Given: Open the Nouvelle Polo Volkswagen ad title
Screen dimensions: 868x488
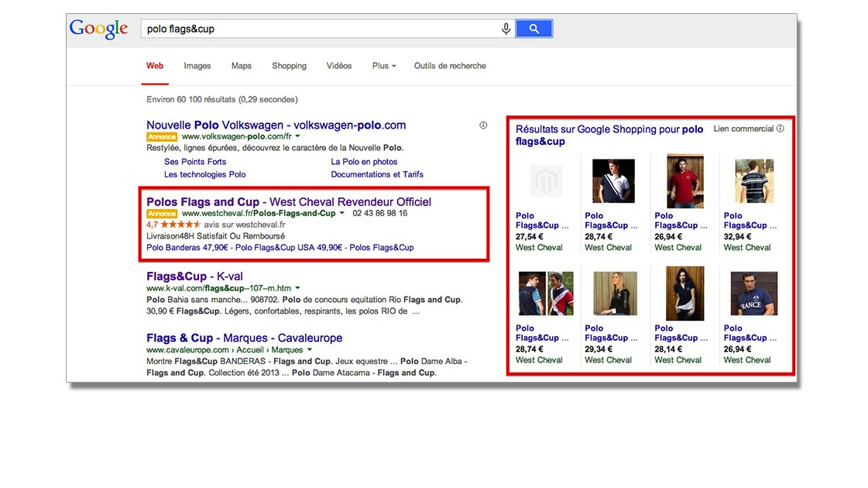Looking at the screenshot, I should (x=276, y=125).
